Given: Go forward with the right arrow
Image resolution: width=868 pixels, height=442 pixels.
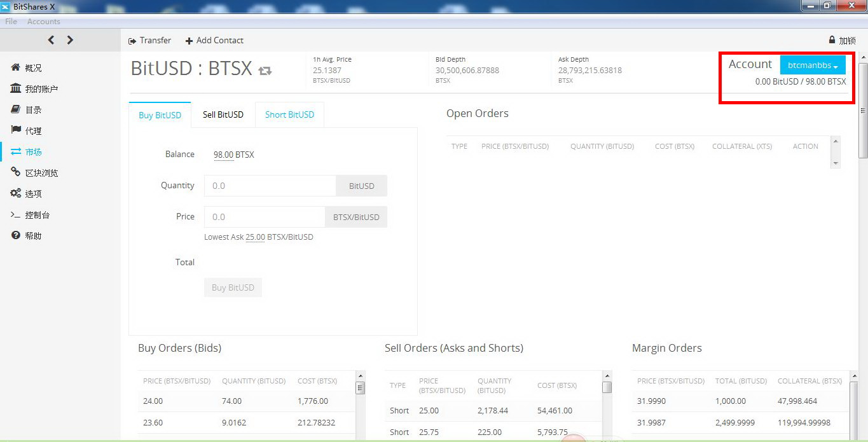Looking at the screenshot, I should [70, 40].
